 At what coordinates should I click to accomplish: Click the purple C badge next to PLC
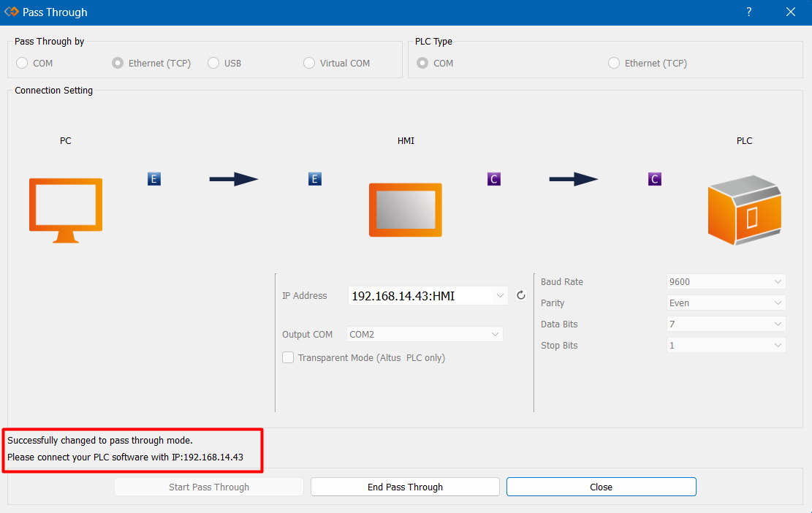coord(654,179)
